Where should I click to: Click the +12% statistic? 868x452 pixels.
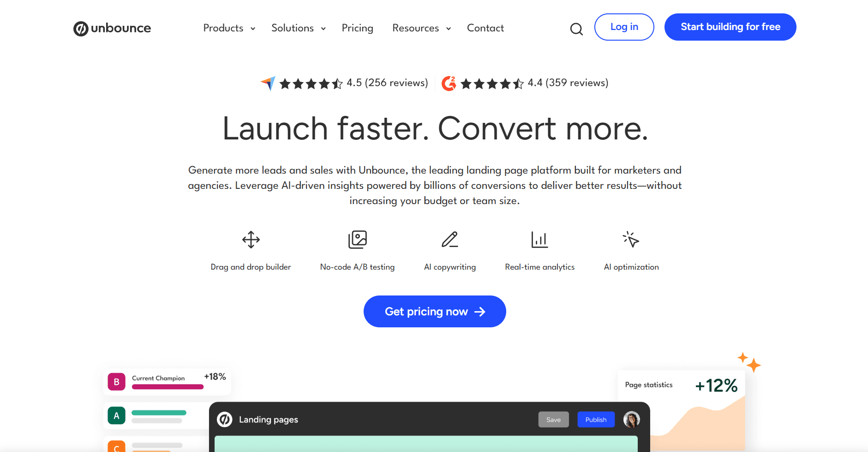pos(716,386)
